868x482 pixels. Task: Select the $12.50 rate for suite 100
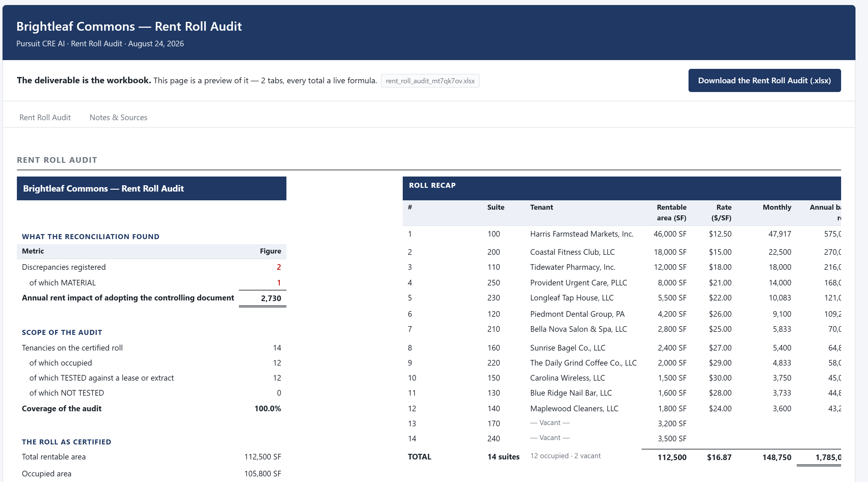720,234
